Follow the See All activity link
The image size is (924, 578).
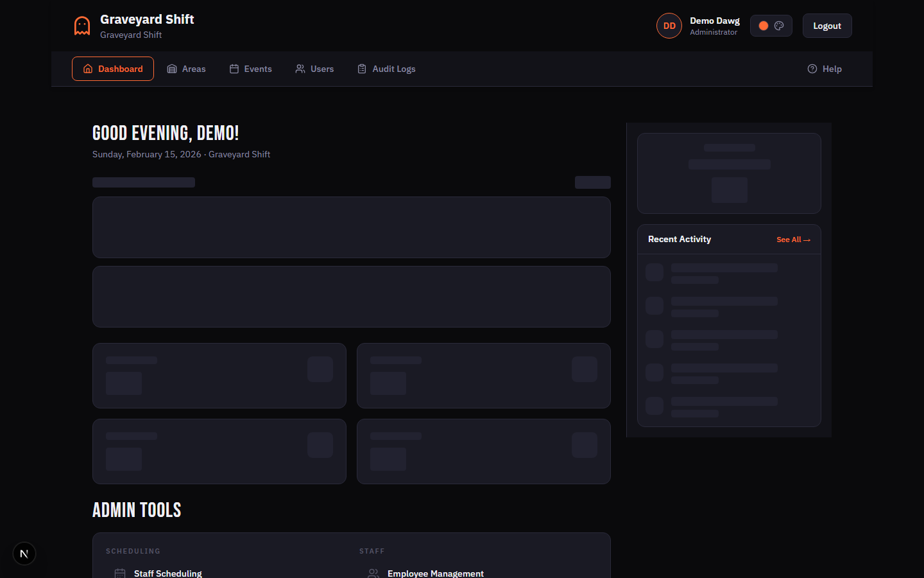[793, 239]
